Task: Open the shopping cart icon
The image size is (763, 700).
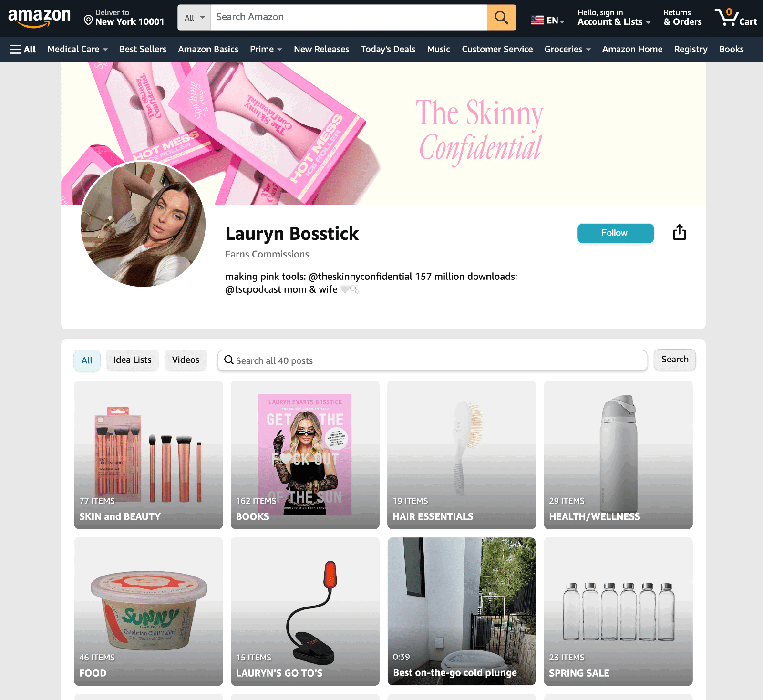Action: point(736,18)
